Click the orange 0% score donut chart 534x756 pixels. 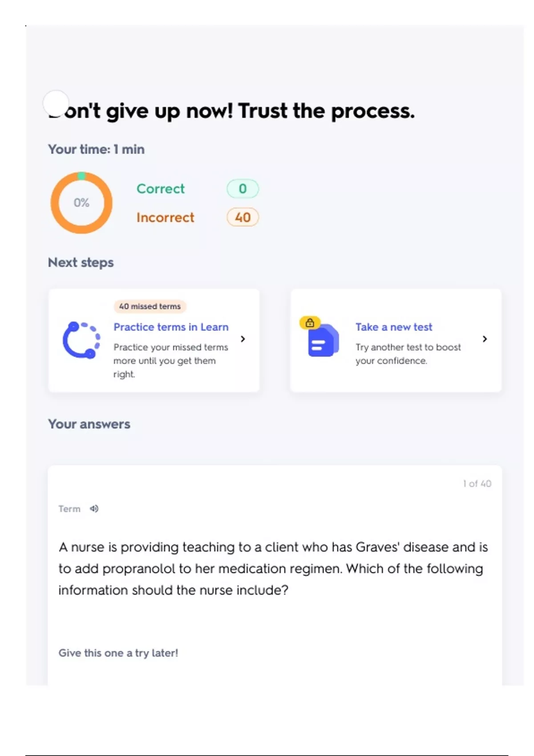tap(81, 203)
